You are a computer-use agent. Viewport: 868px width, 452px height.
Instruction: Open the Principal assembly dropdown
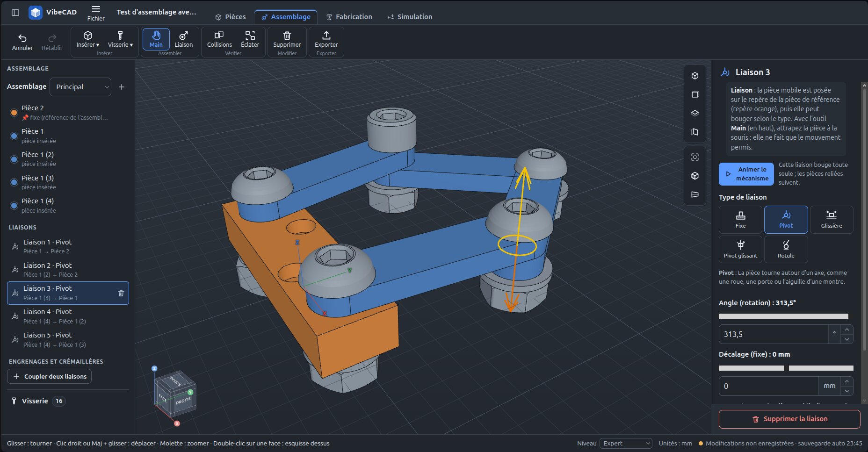pyautogui.click(x=80, y=87)
